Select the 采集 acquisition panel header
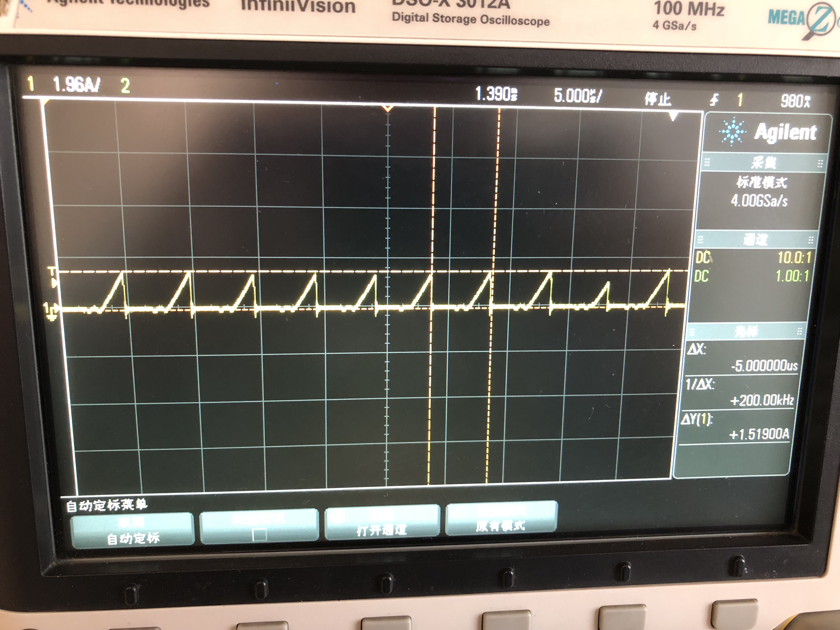This screenshot has width=840, height=630. [x=763, y=162]
